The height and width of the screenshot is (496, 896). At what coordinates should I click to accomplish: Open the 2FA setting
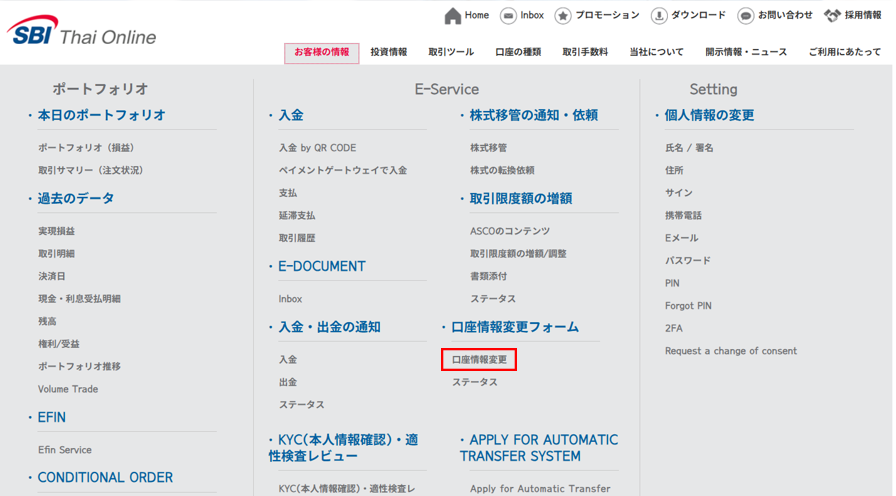(x=673, y=328)
